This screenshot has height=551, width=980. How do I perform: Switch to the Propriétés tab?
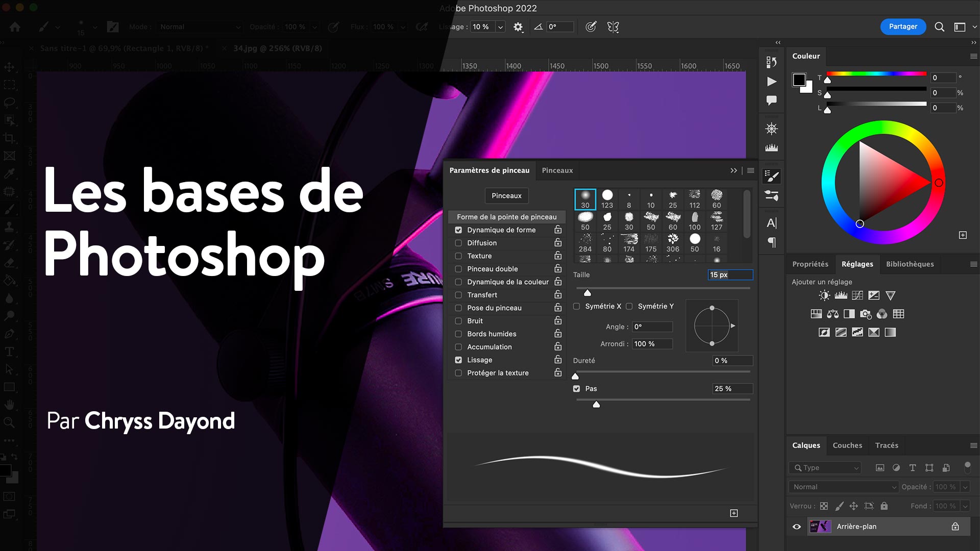pos(810,264)
